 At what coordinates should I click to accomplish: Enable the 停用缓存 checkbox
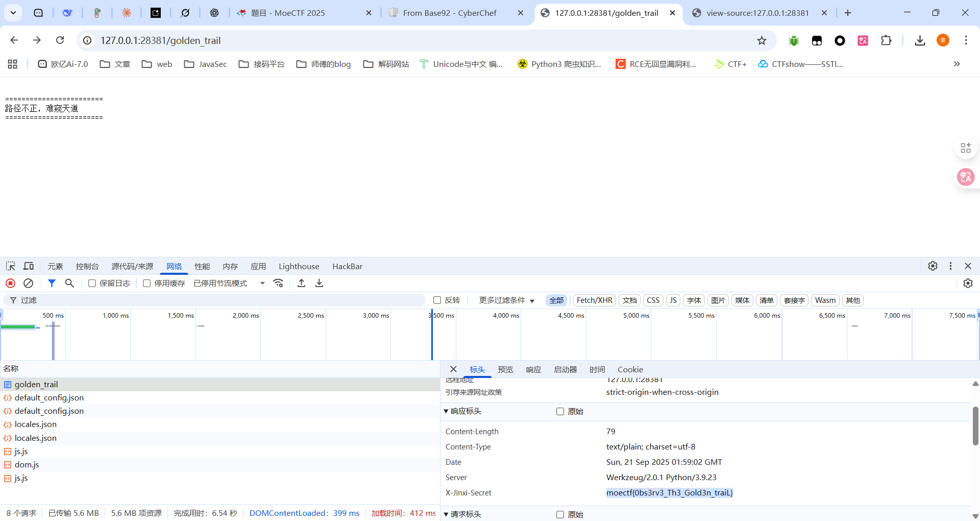click(147, 283)
